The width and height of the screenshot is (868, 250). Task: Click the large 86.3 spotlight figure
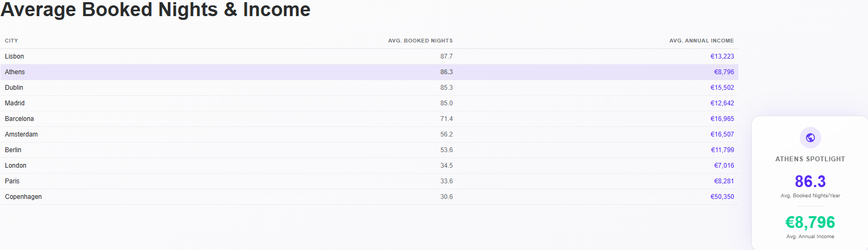coord(810,181)
